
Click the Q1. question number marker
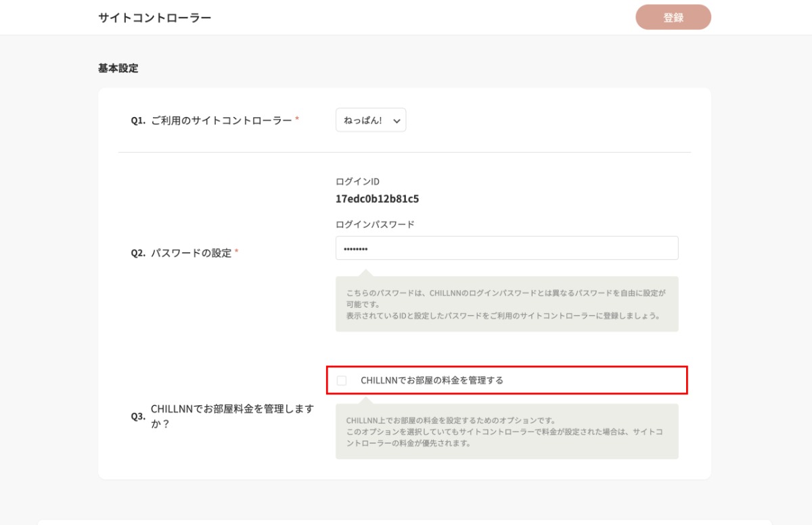(x=138, y=120)
